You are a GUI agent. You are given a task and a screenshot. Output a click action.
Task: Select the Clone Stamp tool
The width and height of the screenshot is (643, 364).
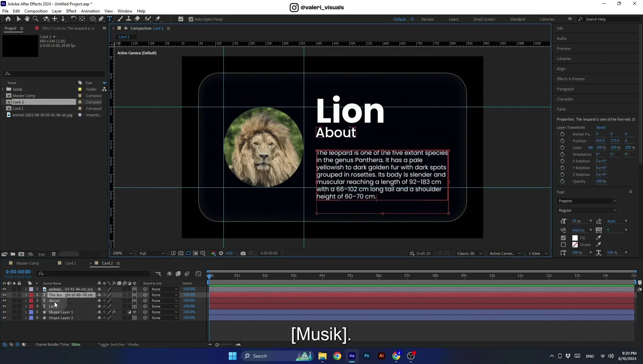pos(128,19)
